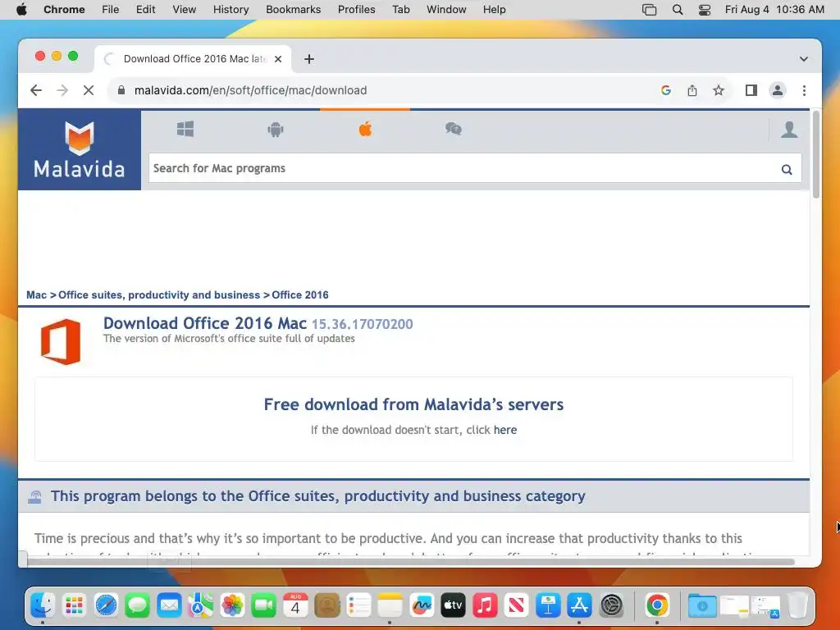View site info via the lock icon

121,90
